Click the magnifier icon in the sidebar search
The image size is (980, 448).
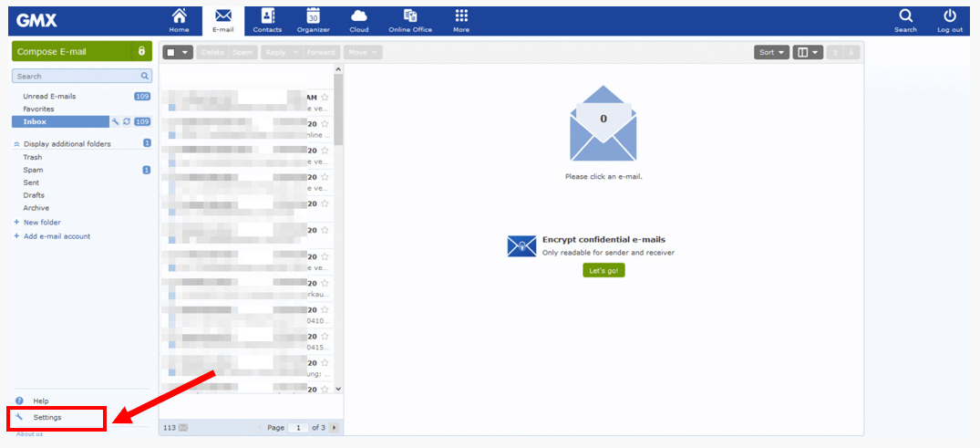(x=144, y=77)
